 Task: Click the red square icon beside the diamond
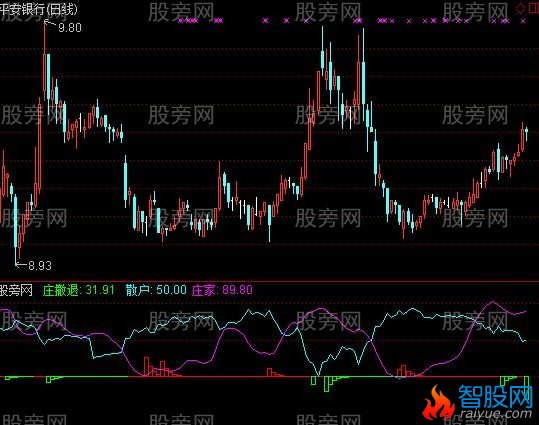coord(534,9)
